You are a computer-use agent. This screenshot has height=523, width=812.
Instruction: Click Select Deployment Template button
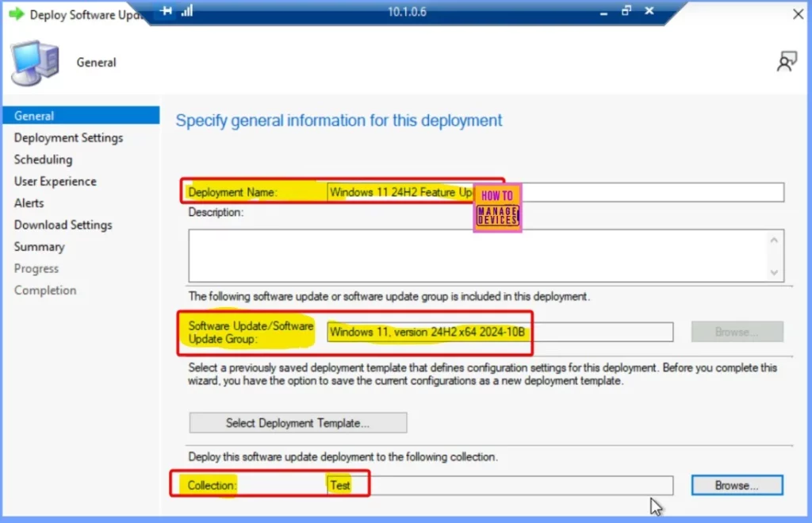coord(298,423)
